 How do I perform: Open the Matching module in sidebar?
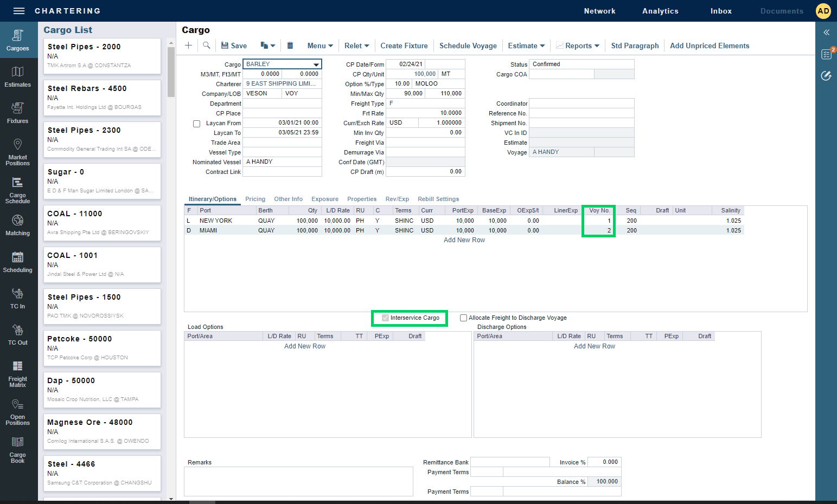[17, 225]
